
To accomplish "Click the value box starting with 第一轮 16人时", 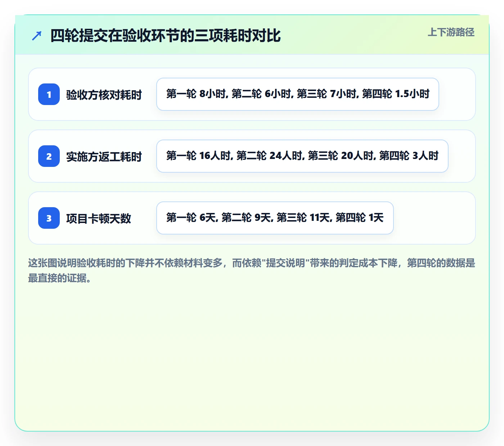I will coord(302,156).
